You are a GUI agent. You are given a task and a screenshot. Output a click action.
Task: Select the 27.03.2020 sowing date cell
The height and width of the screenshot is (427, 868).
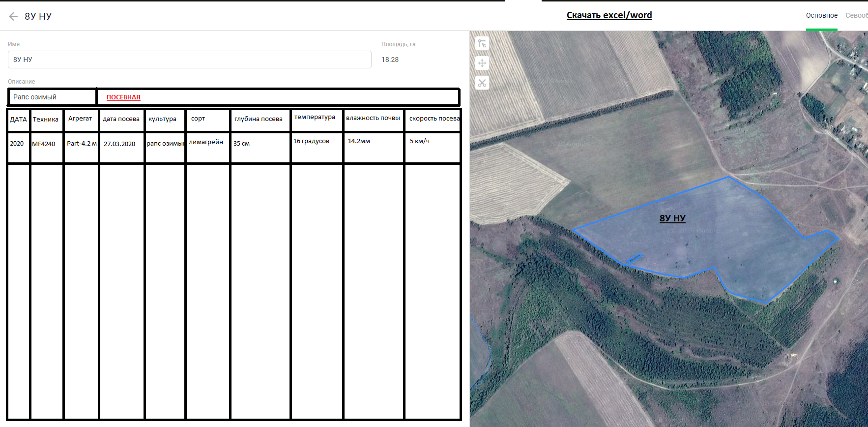coord(119,144)
